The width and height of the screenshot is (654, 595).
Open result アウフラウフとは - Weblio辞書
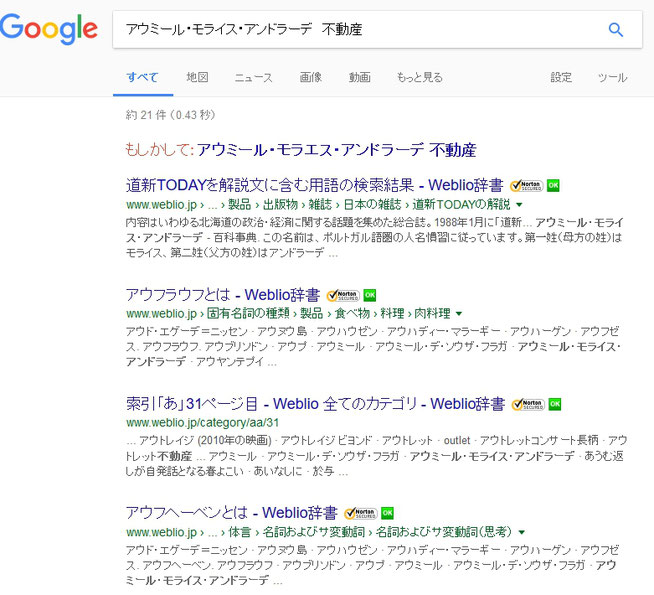[223, 295]
